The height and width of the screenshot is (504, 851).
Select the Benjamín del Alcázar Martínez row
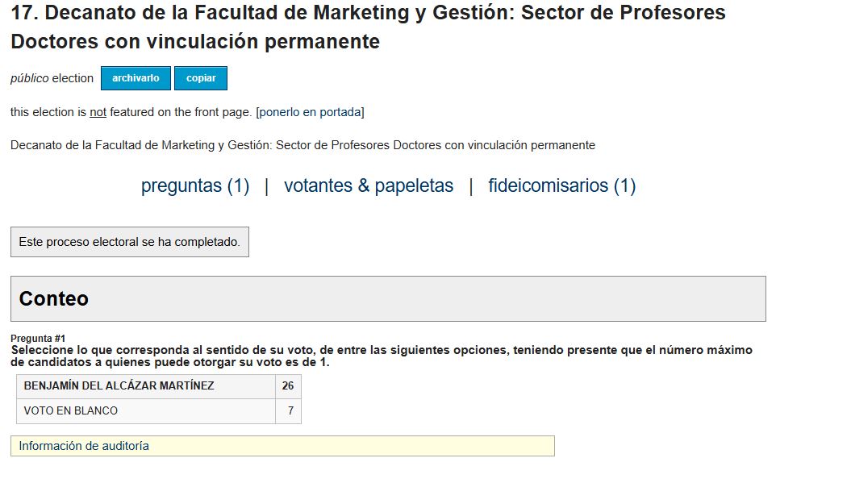158,386
